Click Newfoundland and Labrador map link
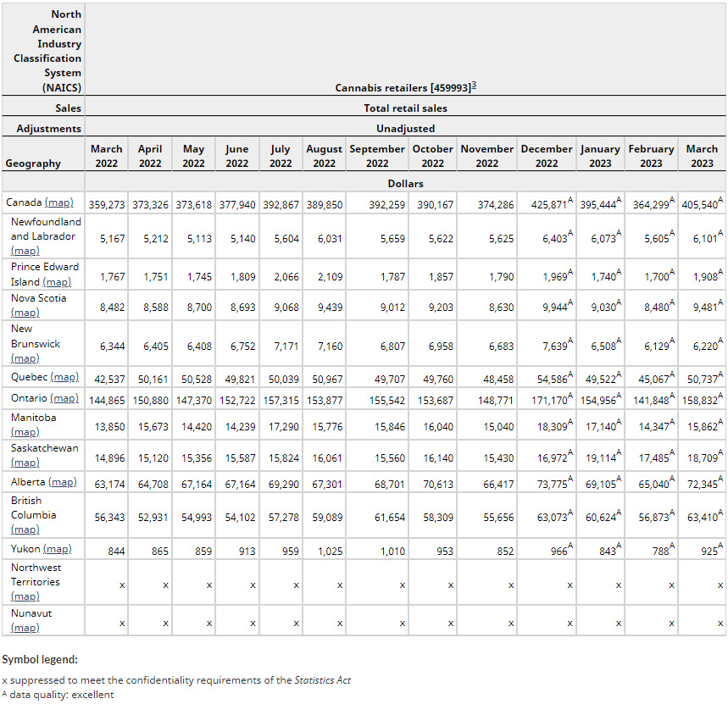 tap(25, 251)
